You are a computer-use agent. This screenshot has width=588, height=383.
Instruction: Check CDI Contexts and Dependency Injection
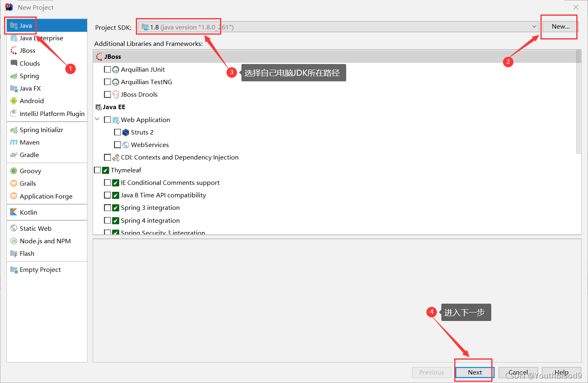pos(107,157)
